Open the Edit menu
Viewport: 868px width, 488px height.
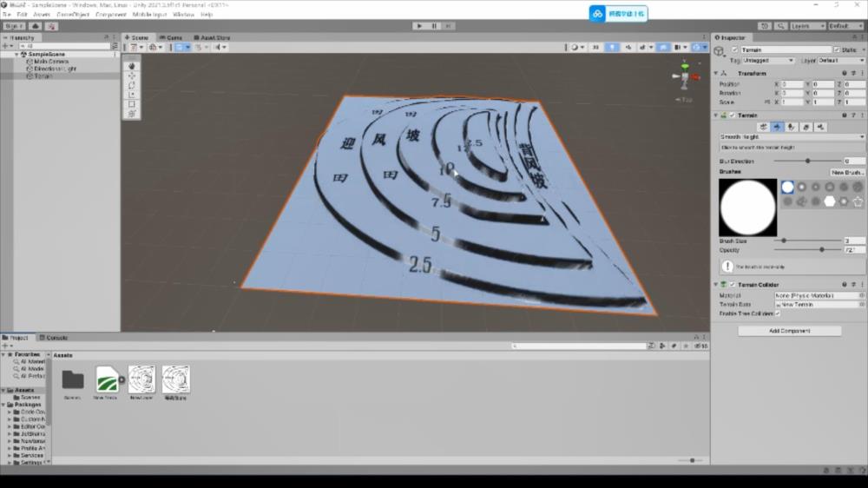click(x=22, y=15)
